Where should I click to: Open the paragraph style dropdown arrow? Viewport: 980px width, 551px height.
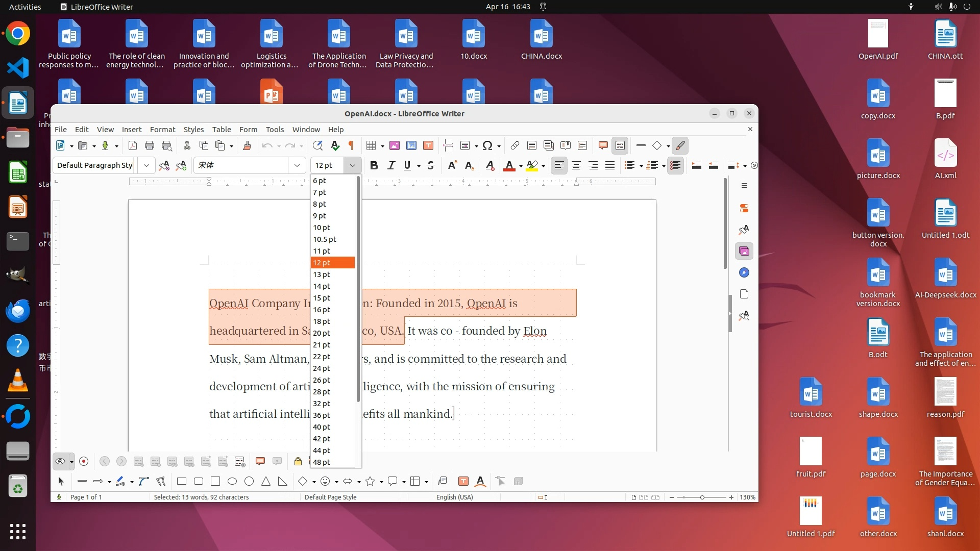146,165
